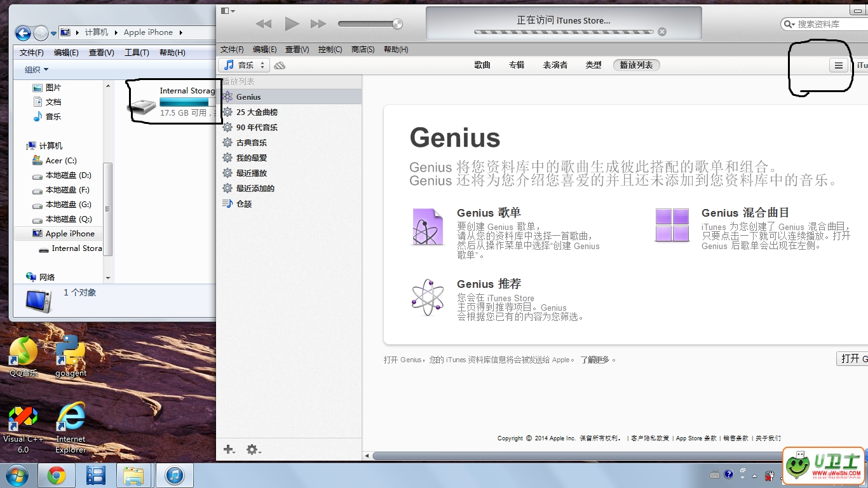Open the playlist gear options menu

point(253,449)
